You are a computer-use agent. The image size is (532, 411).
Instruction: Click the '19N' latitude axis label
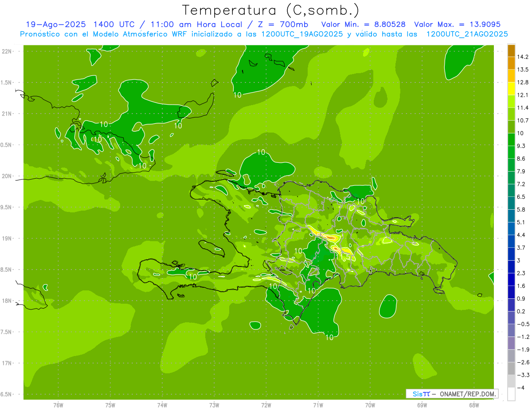pyautogui.click(x=6, y=239)
